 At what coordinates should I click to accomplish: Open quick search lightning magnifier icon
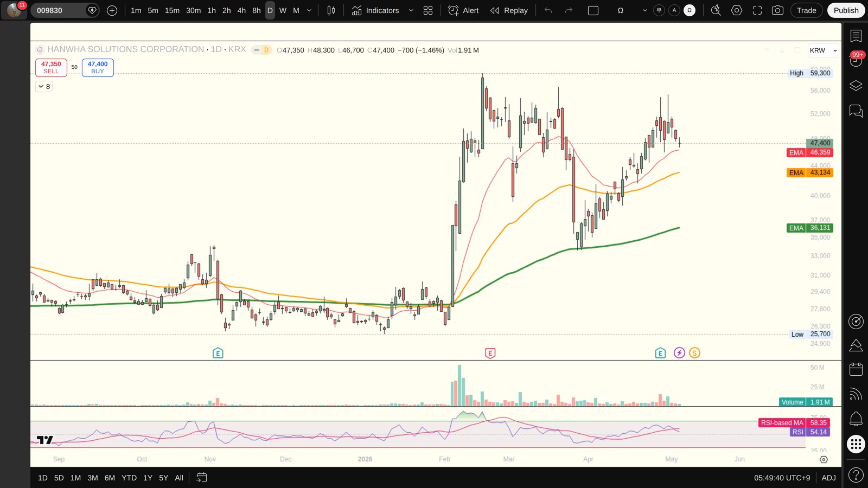tap(716, 10)
